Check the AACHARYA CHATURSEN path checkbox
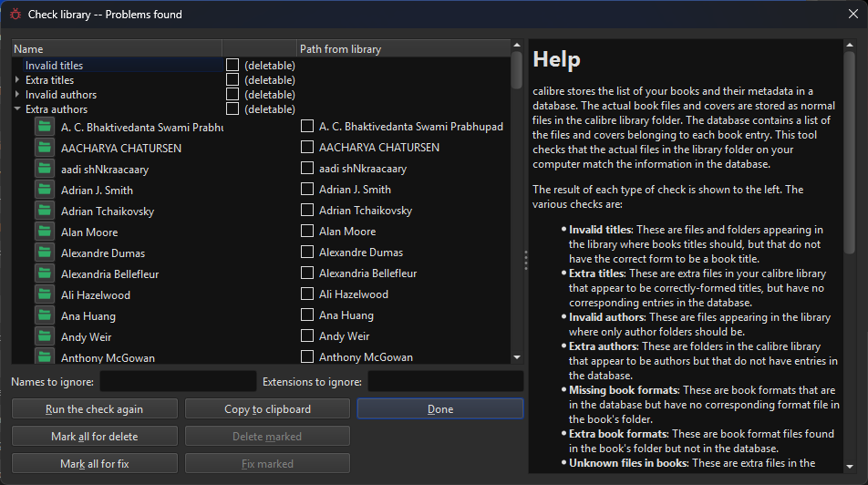The width and height of the screenshot is (868, 485). (x=307, y=148)
